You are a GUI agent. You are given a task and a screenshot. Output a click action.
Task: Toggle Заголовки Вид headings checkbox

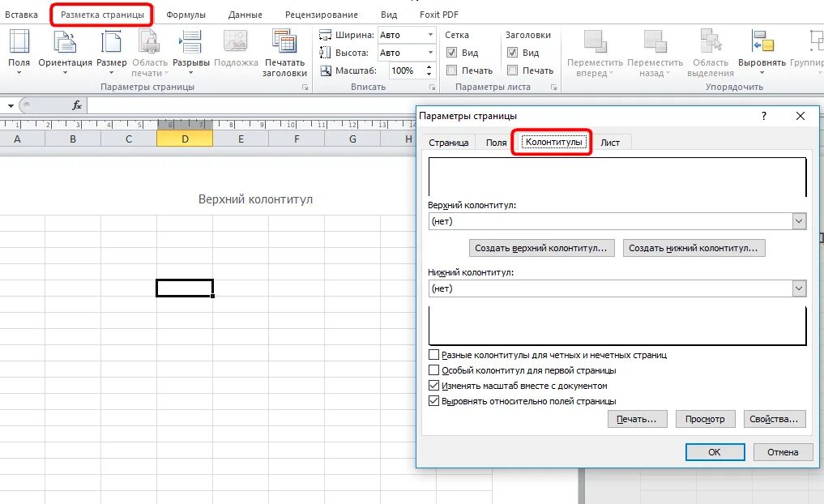[512, 53]
